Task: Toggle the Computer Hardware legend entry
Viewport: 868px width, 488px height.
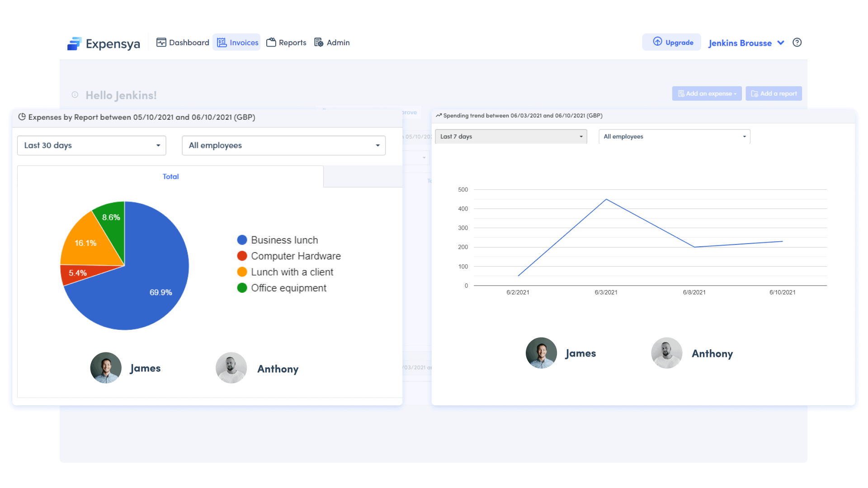Action: pos(242,256)
